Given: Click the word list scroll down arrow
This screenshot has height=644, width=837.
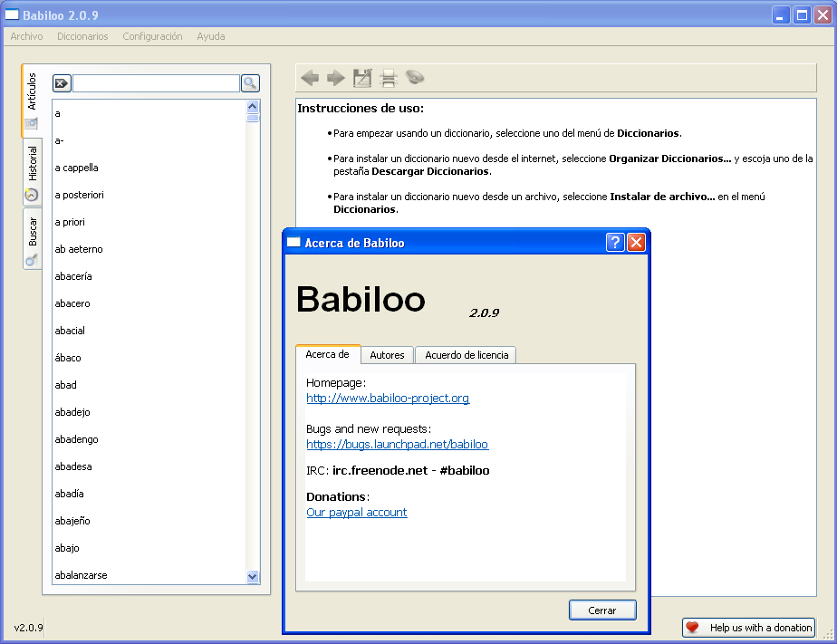Looking at the screenshot, I should pos(253,576).
